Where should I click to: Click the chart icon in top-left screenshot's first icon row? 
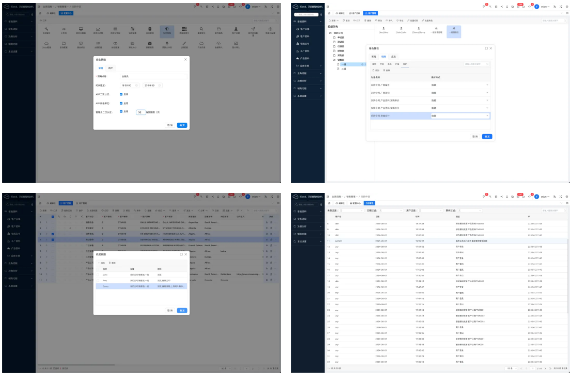coord(98,29)
